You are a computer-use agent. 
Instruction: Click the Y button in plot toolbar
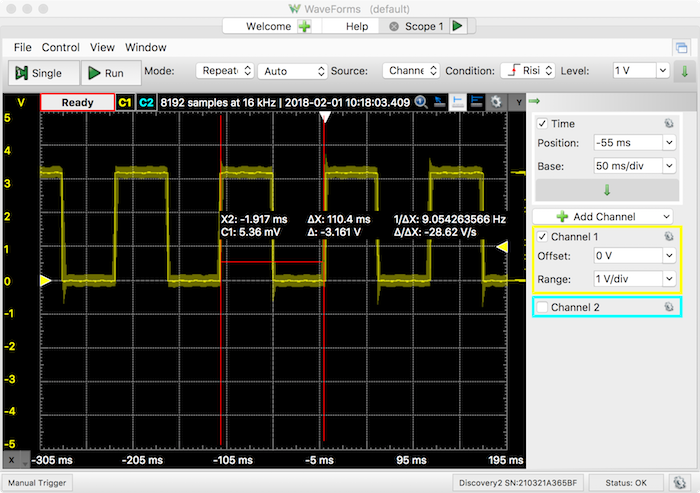click(518, 102)
